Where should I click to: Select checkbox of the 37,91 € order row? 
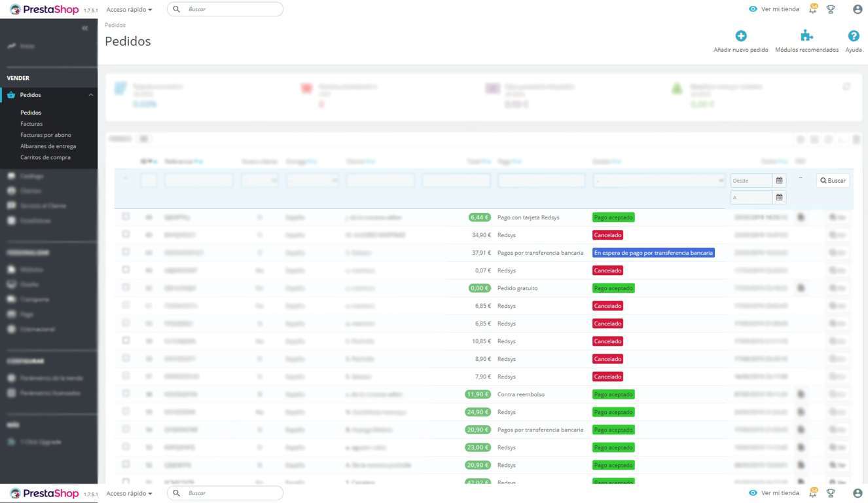[x=126, y=252]
